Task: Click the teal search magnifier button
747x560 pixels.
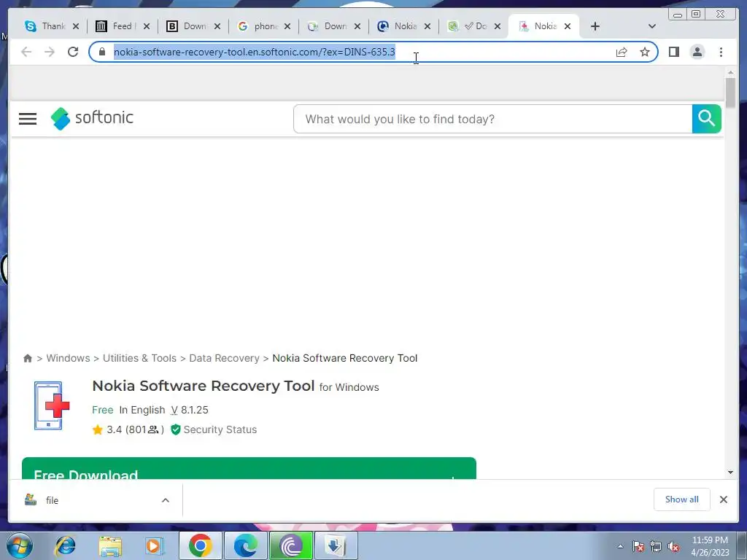Action: point(706,119)
